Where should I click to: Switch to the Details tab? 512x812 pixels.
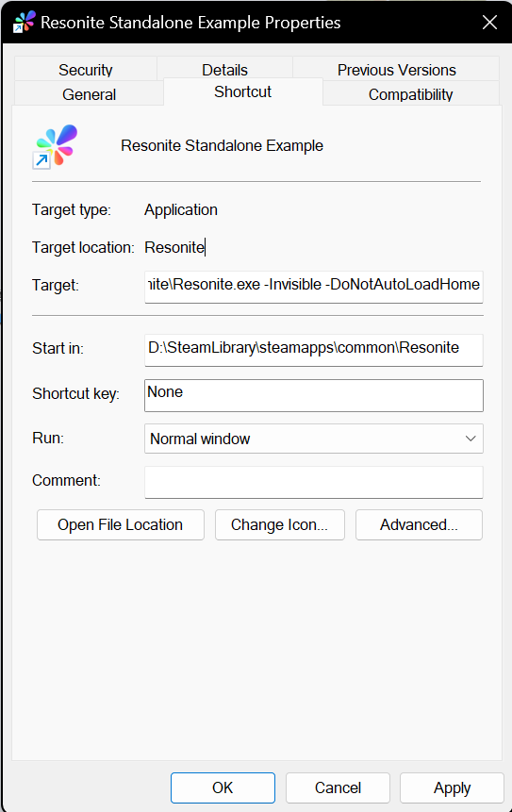click(224, 70)
